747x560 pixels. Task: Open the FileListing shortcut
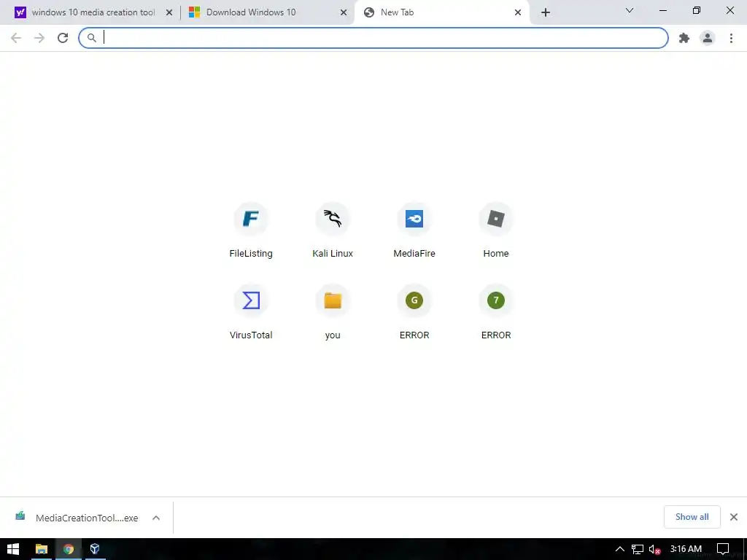251,230
